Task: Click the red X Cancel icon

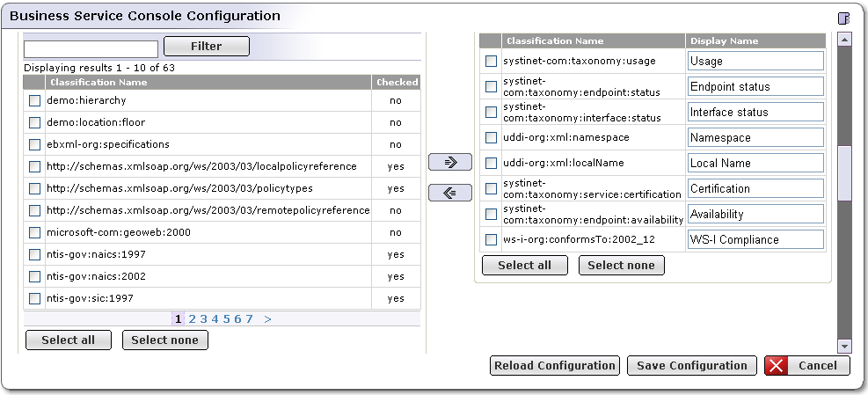Action: [x=777, y=366]
